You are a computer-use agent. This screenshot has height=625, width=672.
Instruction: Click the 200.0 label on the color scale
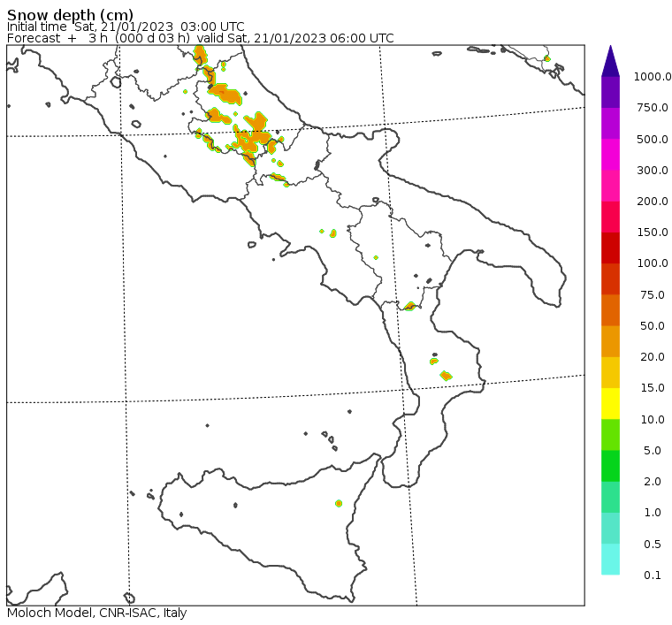(x=653, y=201)
